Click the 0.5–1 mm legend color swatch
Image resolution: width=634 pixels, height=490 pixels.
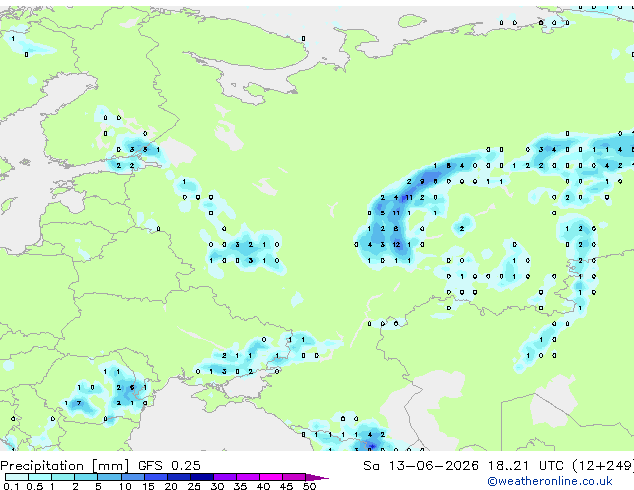click(x=40, y=477)
